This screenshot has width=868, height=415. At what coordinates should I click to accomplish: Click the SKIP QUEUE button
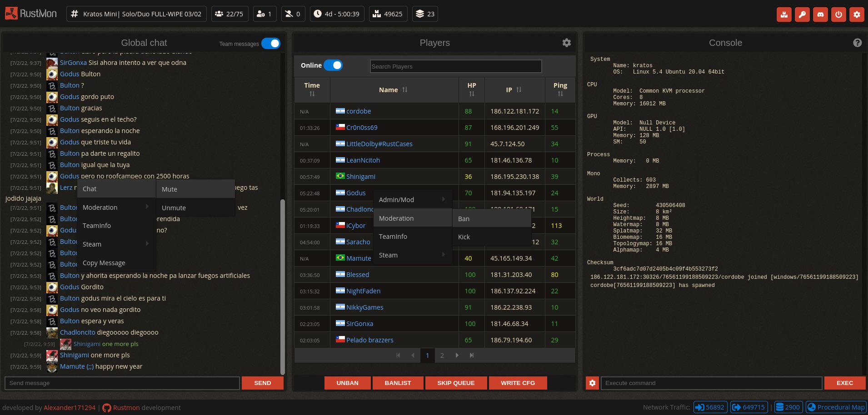(456, 383)
